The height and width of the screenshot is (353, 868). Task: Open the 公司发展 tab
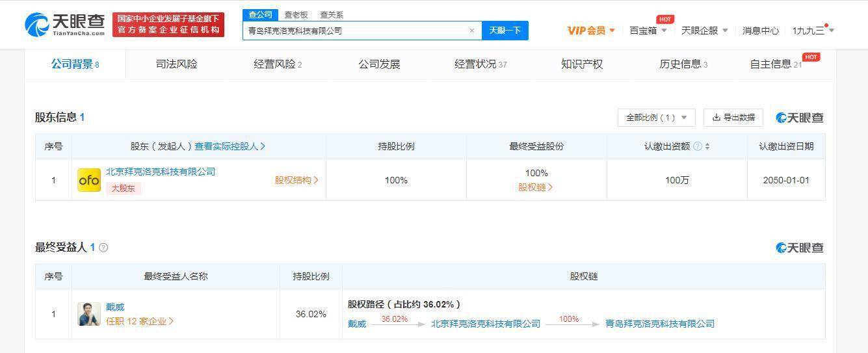coord(379,64)
